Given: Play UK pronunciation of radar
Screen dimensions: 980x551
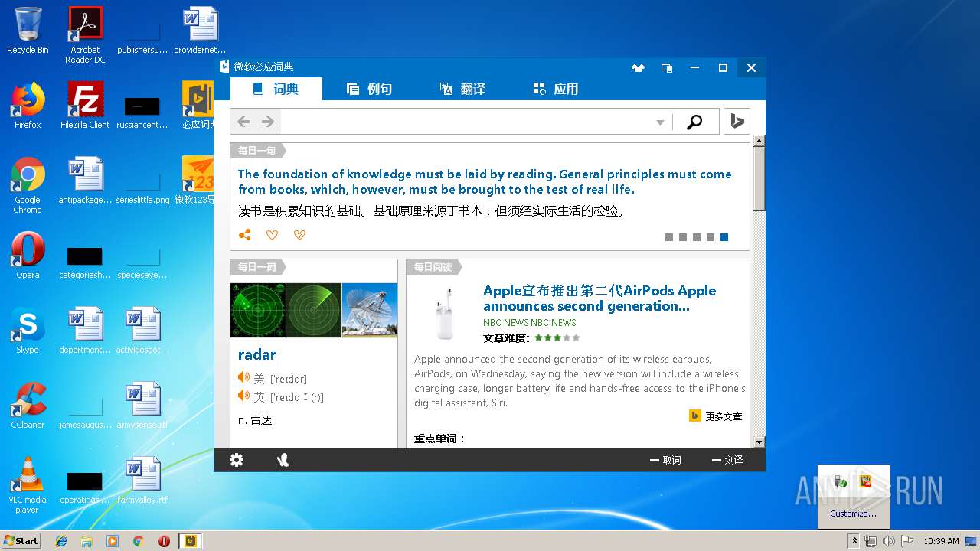Looking at the screenshot, I should pos(243,396).
